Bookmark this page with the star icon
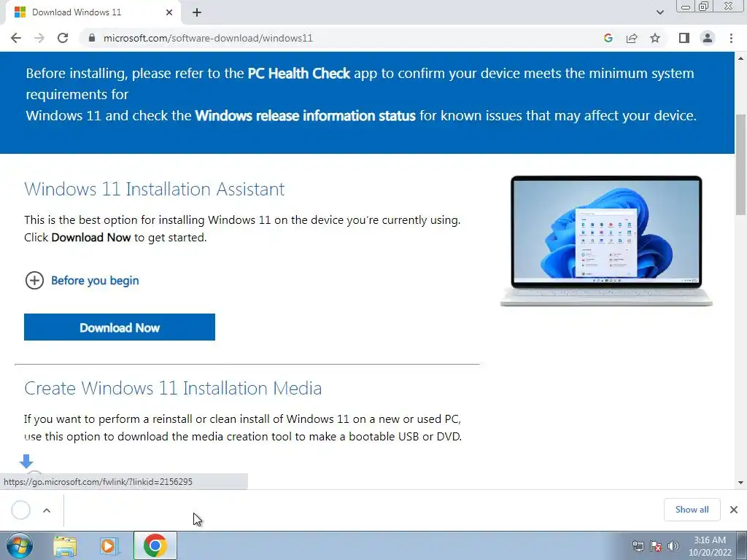 (x=655, y=38)
